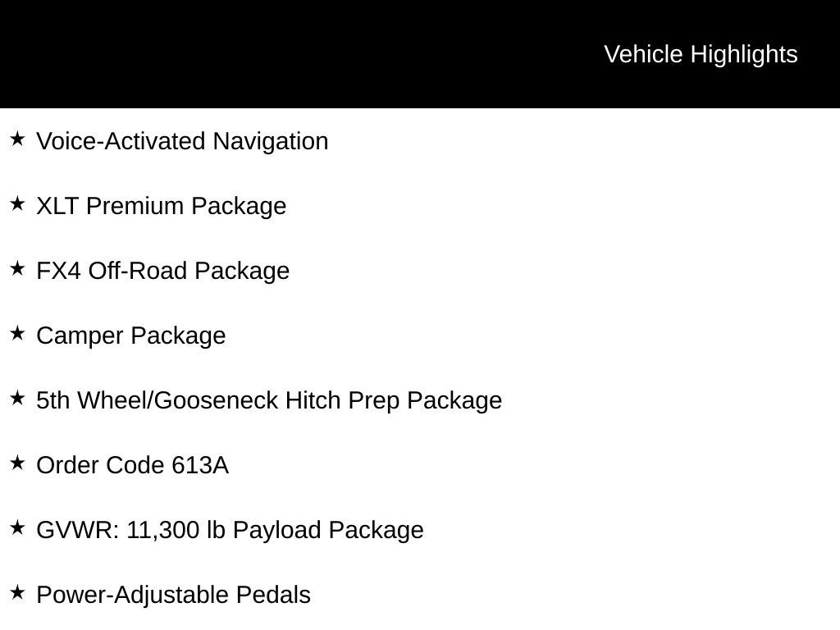Click the Order Code 613A text
This screenshot has height=630, width=840.
point(132,465)
